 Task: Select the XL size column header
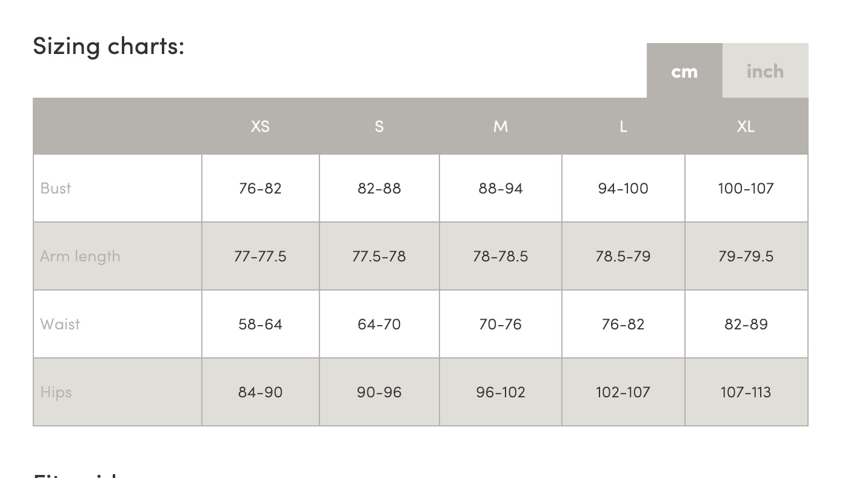[746, 126]
